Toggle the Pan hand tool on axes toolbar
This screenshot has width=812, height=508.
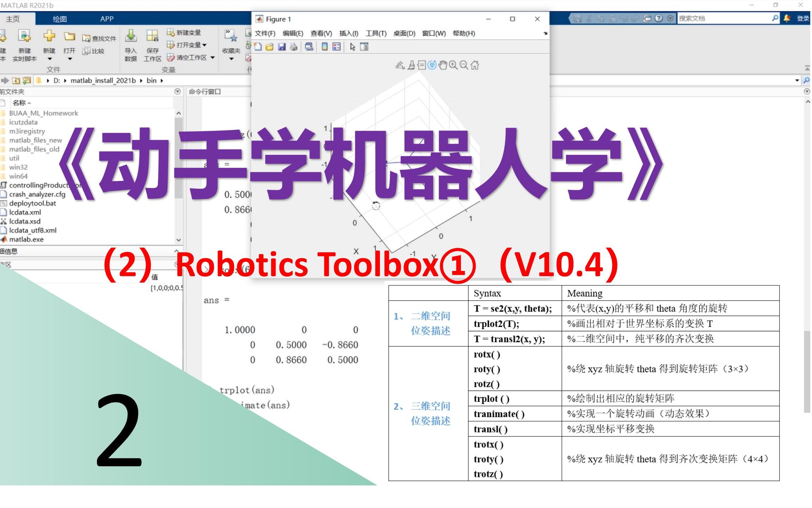[443, 65]
